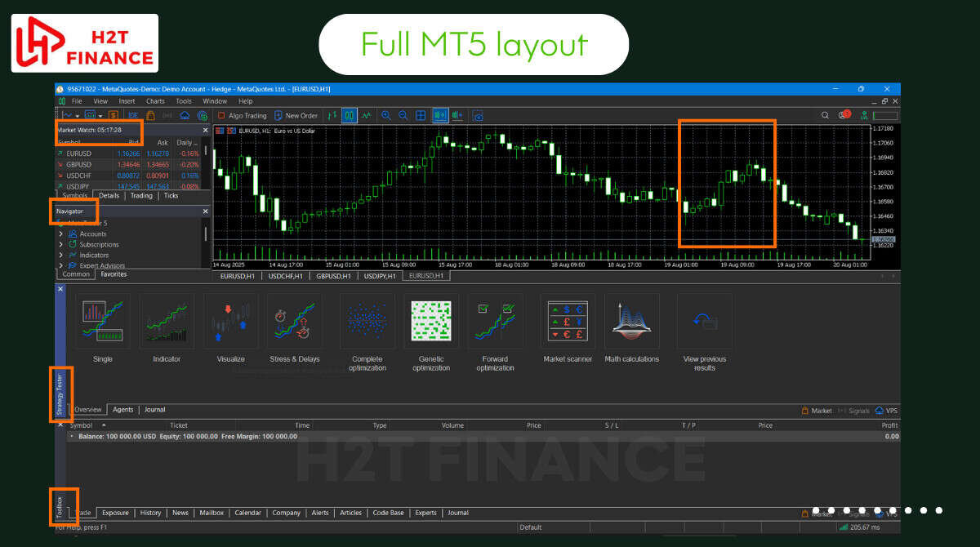Screen dimensions: 980x547
Task: Switch to the Ticks tab in Market Watch
Action: [171, 196]
